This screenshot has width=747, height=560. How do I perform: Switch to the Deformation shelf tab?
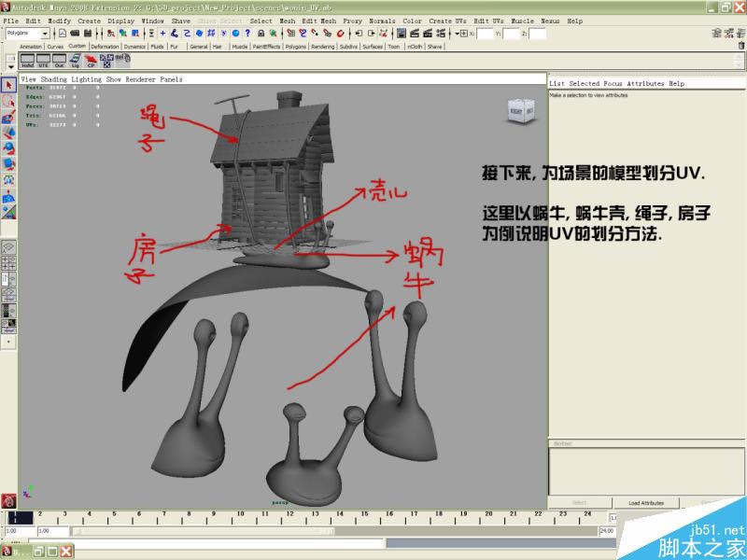click(105, 47)
